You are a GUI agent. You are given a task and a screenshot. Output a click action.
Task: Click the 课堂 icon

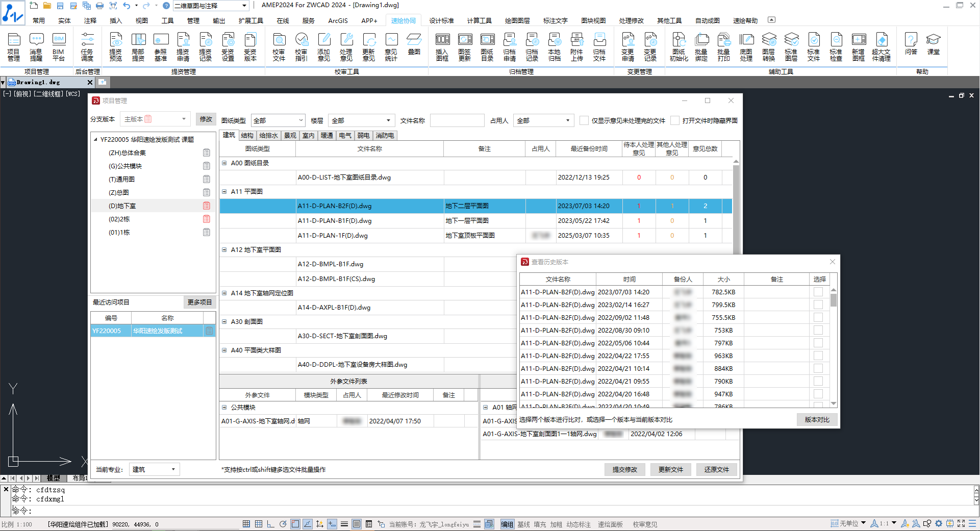(934, 44)
